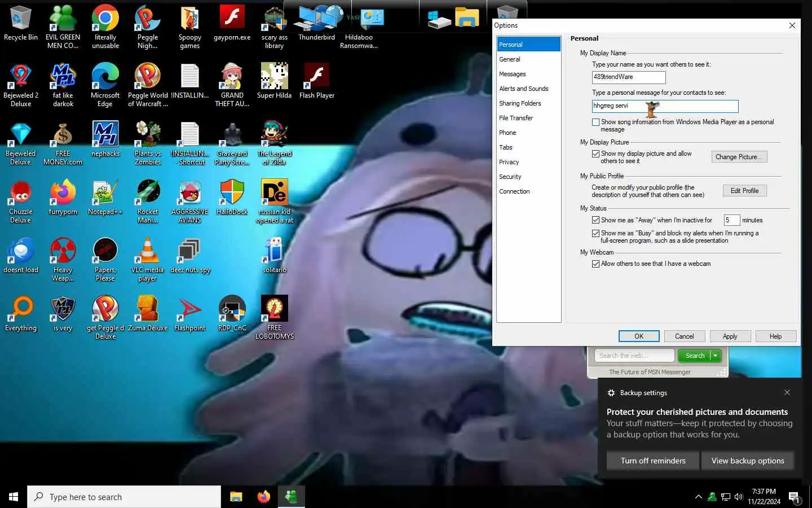The height and width of the screenshot is (508, 812).
Task: Select the Sharing Folders category
Action: tap(528, 103)
